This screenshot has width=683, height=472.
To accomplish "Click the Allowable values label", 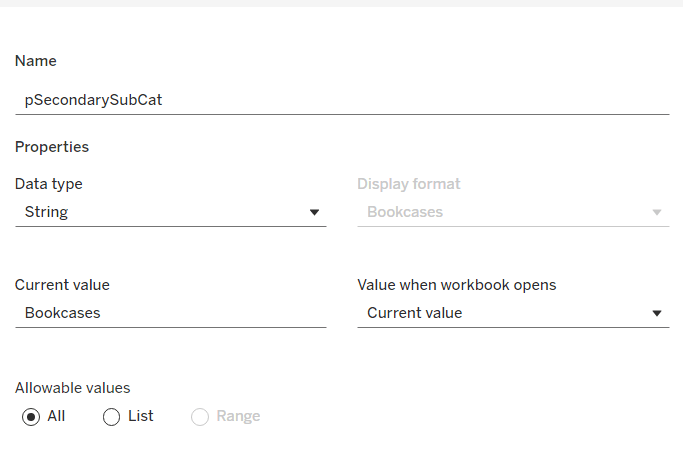I will point(73,388).
